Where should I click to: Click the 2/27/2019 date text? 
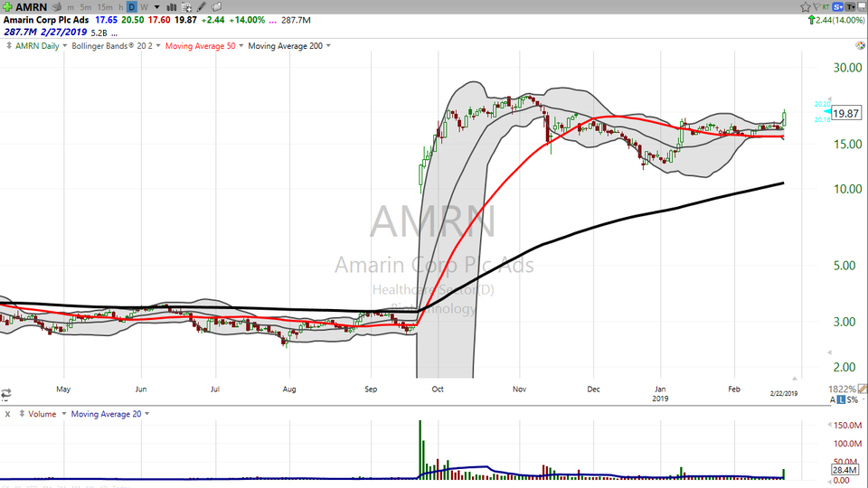[63, 33]
